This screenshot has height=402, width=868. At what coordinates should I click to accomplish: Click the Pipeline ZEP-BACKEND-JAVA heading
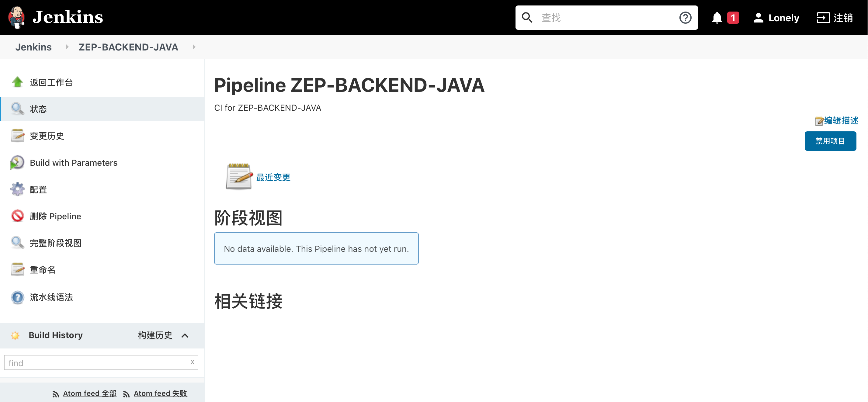click(x=349, y=85)
